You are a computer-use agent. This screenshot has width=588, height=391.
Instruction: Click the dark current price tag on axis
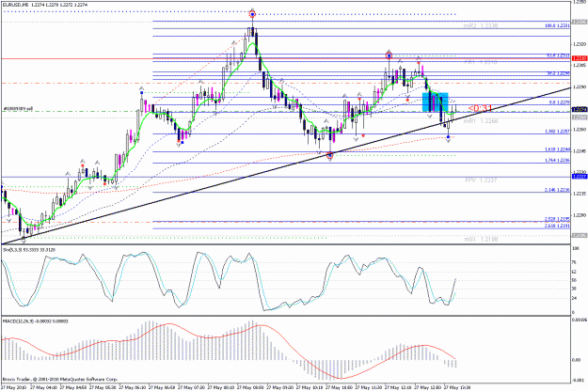pyautogui.click(x=580, y=109)
